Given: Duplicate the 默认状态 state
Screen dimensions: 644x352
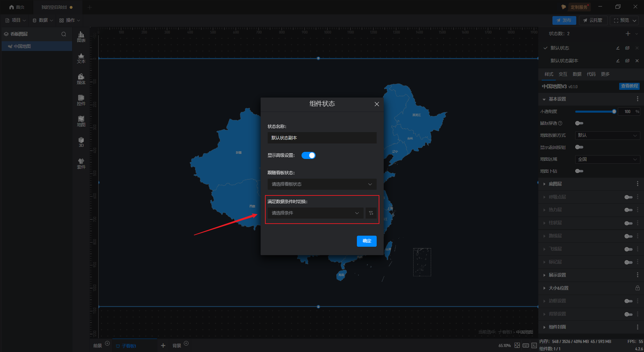Looking at the screenshot, I should pos(627,48).
